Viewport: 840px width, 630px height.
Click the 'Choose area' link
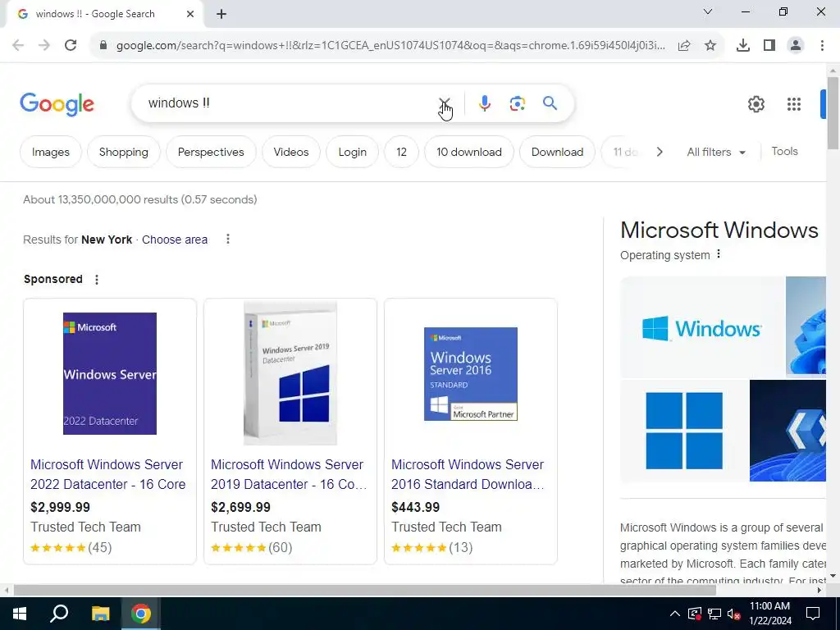[175, 240]
